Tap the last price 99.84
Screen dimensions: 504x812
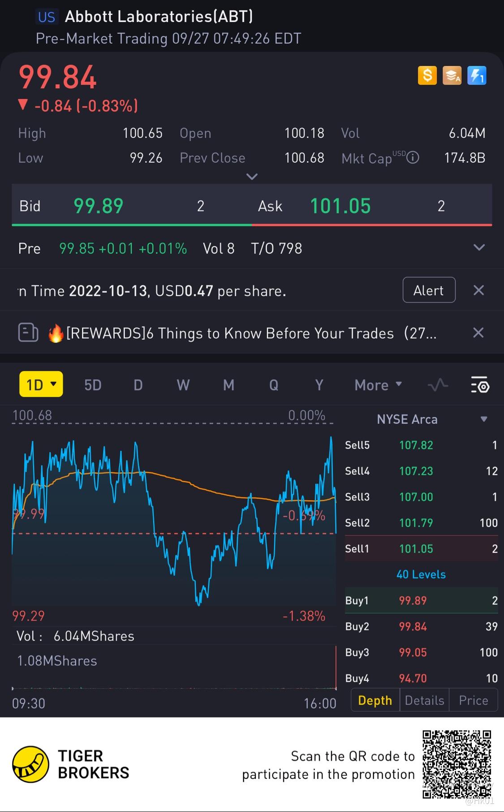pyautogui.click(x=57, y=77)
